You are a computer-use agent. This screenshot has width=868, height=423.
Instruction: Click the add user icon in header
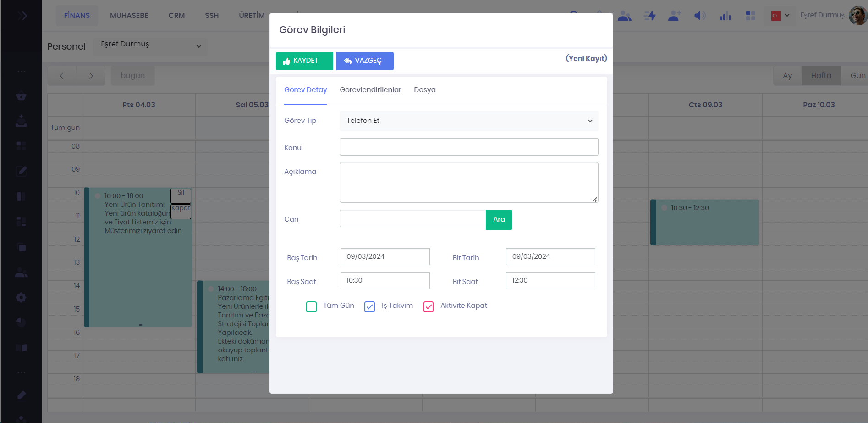pos(674,16)
